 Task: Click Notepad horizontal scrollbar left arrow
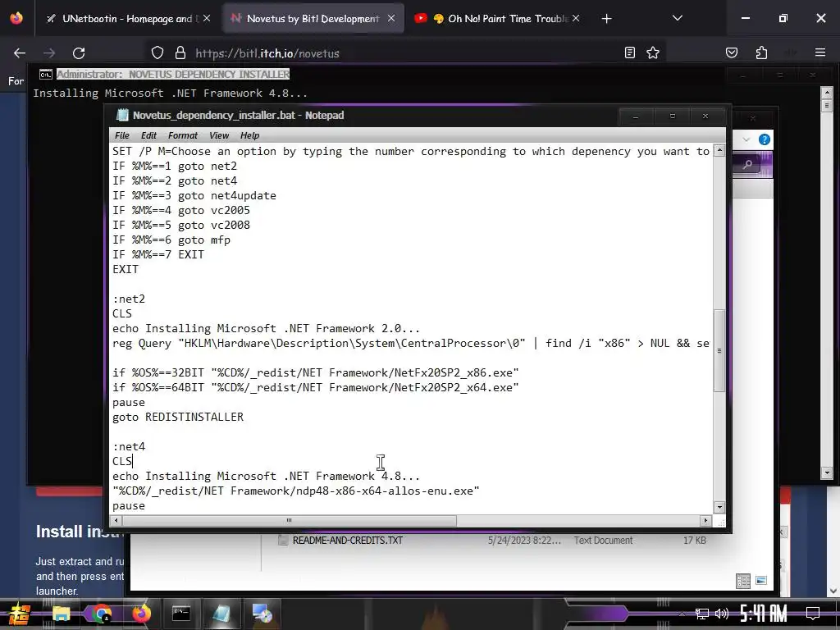tap(116, 520)
